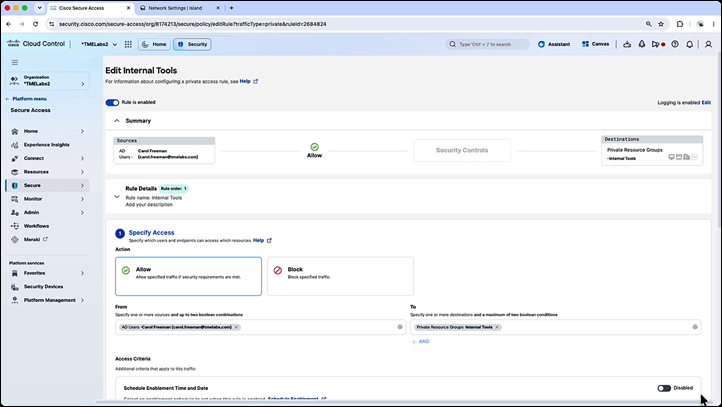Click the search box in header

488,44
